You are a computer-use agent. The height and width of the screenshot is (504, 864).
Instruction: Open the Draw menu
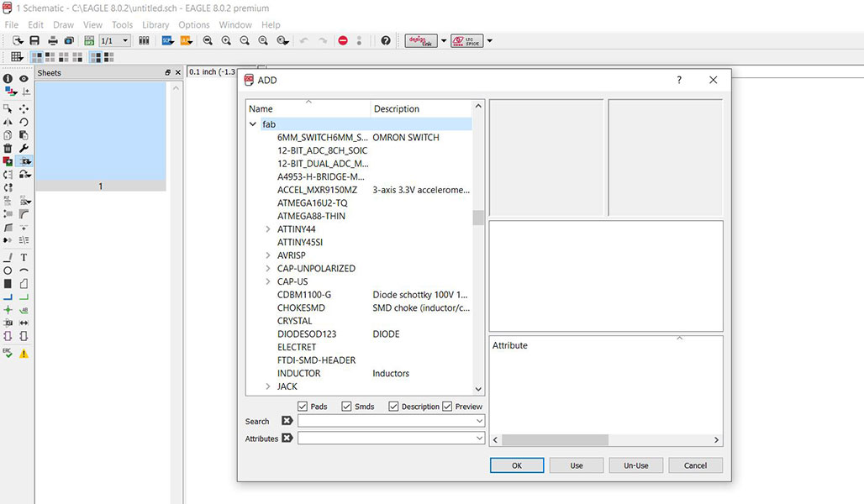coord(63,25)
